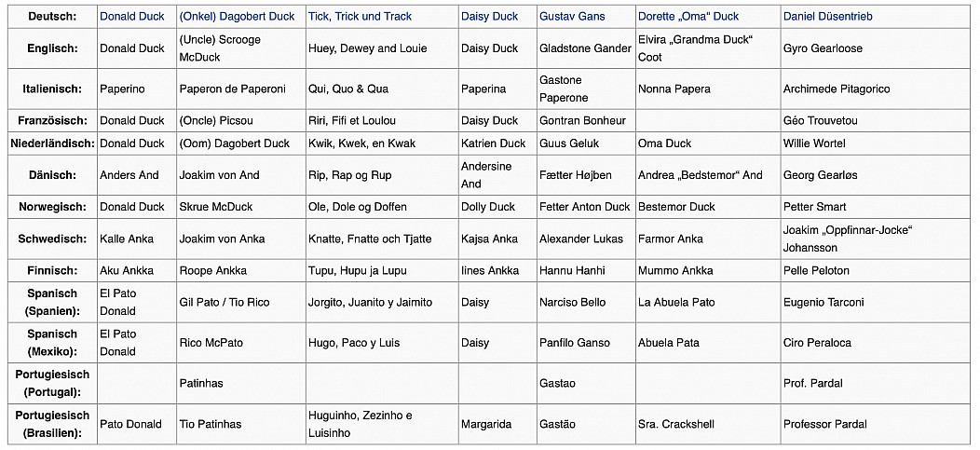Select the Knatte, Fnatte och Tjatte cell

point(382,239)
